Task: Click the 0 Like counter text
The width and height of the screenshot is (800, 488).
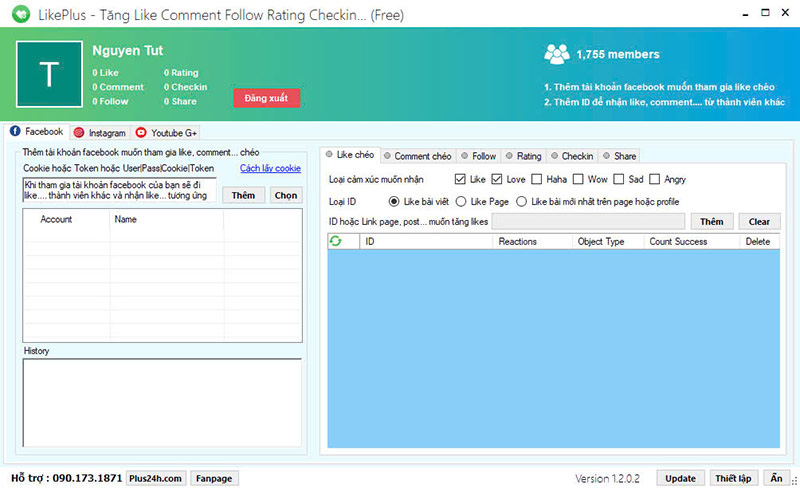Action: [x=105, y=72]
